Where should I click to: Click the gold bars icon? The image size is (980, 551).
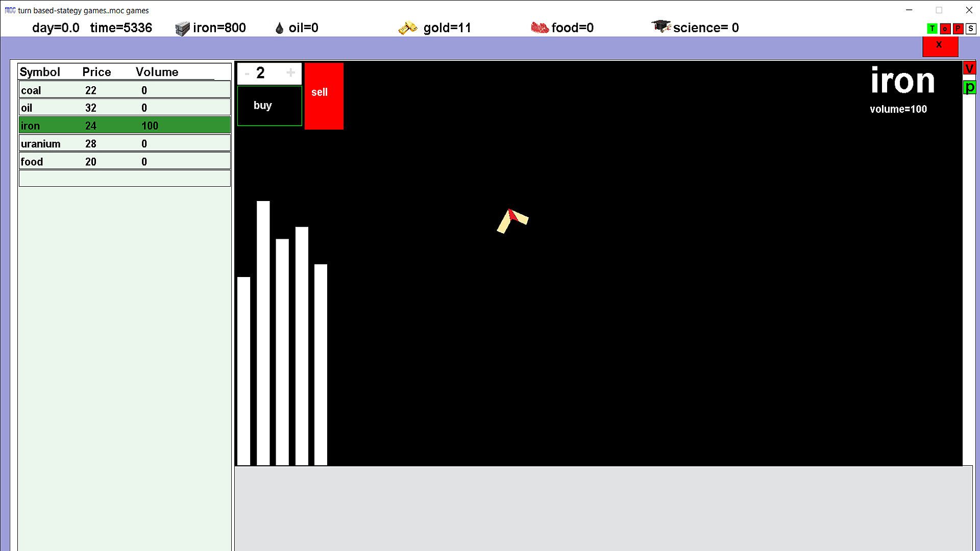click(408, 28)
